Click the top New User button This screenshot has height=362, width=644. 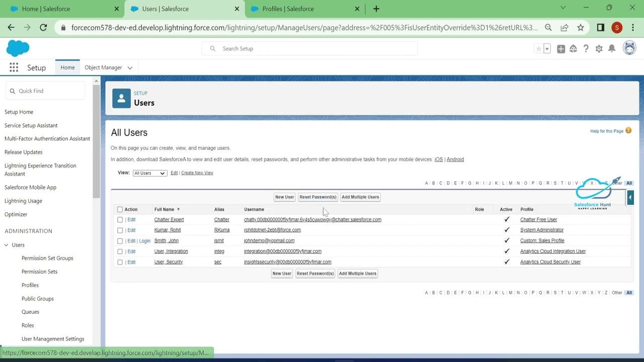[284, 197]
